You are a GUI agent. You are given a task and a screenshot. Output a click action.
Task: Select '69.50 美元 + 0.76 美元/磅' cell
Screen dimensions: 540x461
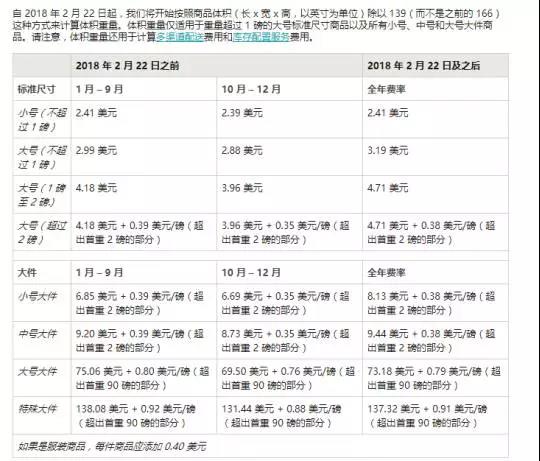[289, 378]
